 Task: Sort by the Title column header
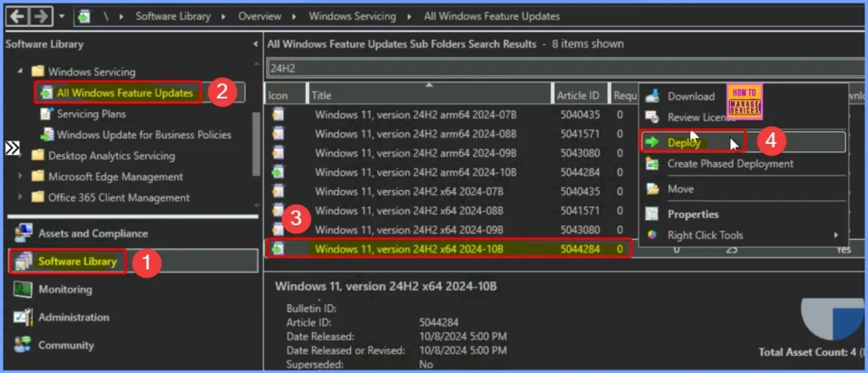coord(429,95)
